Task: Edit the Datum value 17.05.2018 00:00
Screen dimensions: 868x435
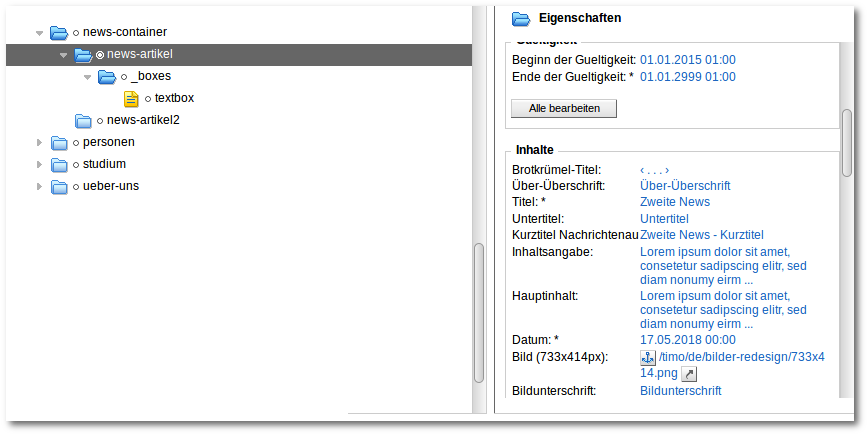Action: (x=688, y=340)
